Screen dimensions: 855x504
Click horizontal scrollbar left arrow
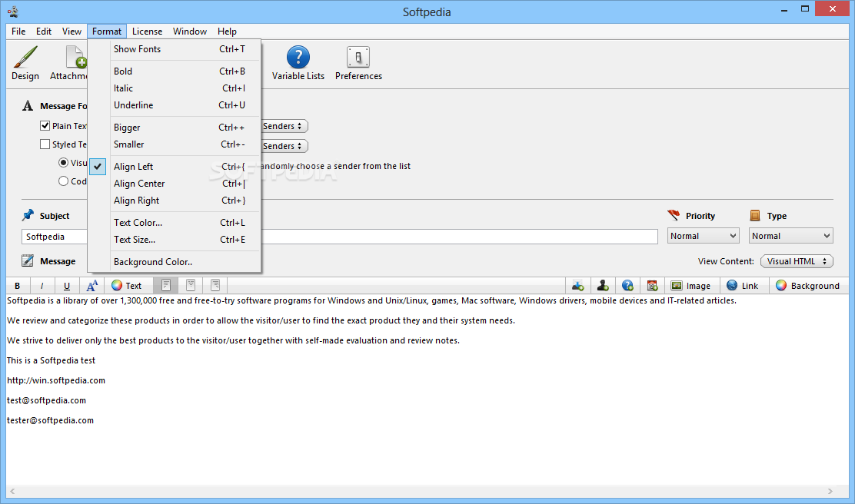point(12,491)
